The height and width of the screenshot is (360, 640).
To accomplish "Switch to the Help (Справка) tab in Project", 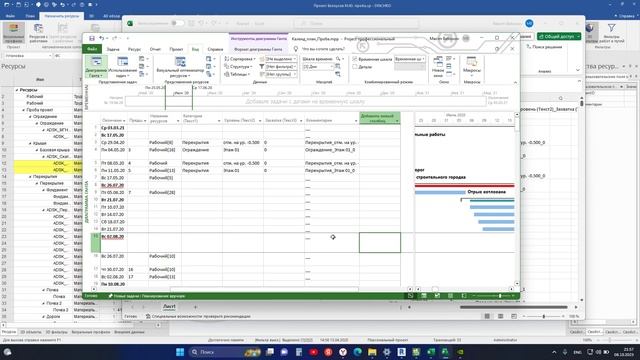I will point(215,49).
